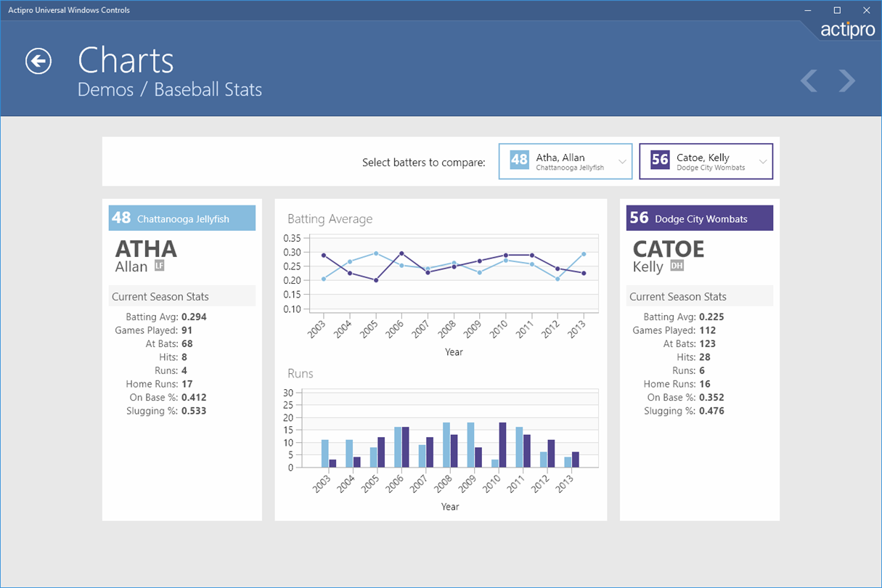
Task: Click the 2013 light blue batting average point
Action: click(584, 254)
